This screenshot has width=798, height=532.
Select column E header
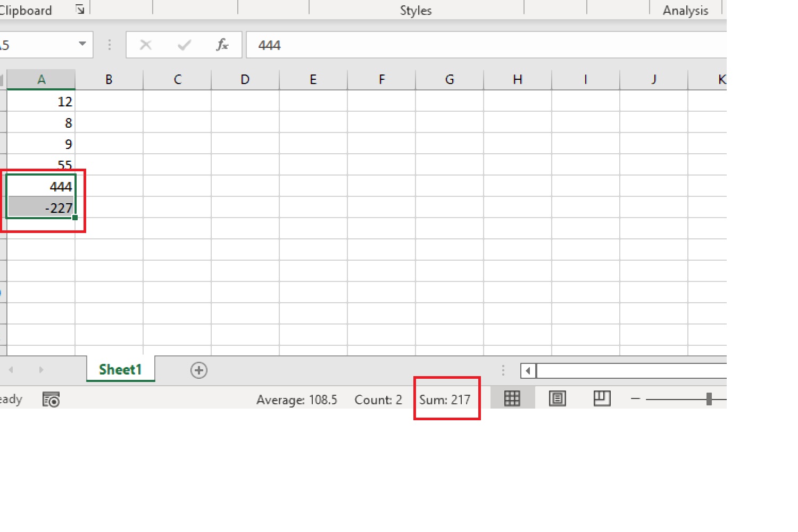pyautogui.click(x=313, y=80)
